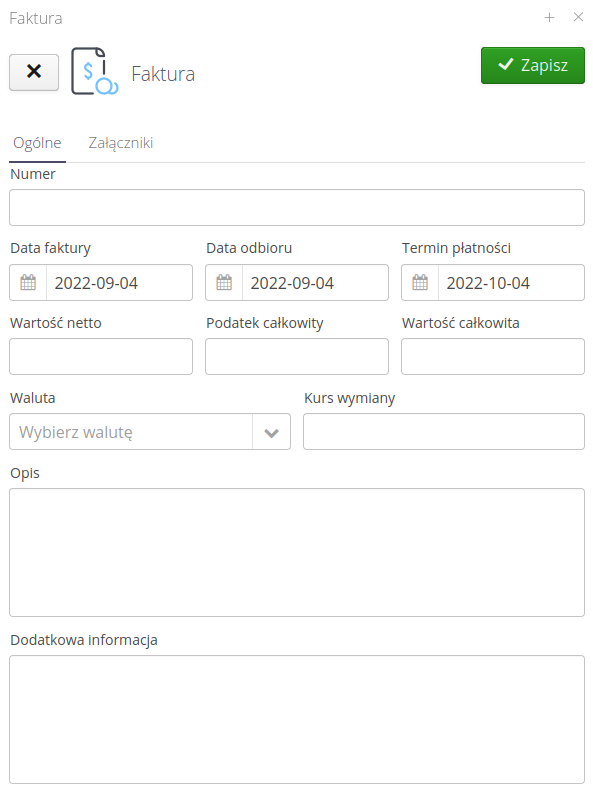Select the Ogólne tab

pyautogui.click(x=37, y=143)
